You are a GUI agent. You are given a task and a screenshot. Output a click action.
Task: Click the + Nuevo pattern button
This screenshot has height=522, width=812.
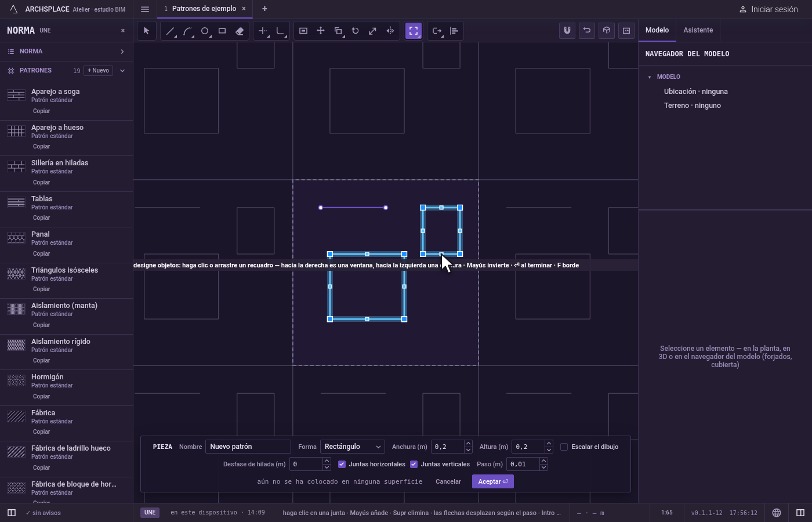tap(99, 71)
